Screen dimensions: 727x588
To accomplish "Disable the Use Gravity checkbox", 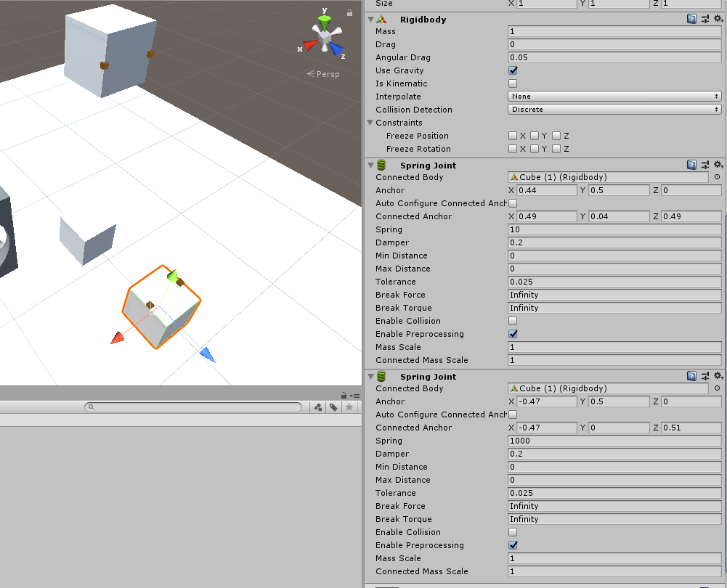I will point(513,71).
